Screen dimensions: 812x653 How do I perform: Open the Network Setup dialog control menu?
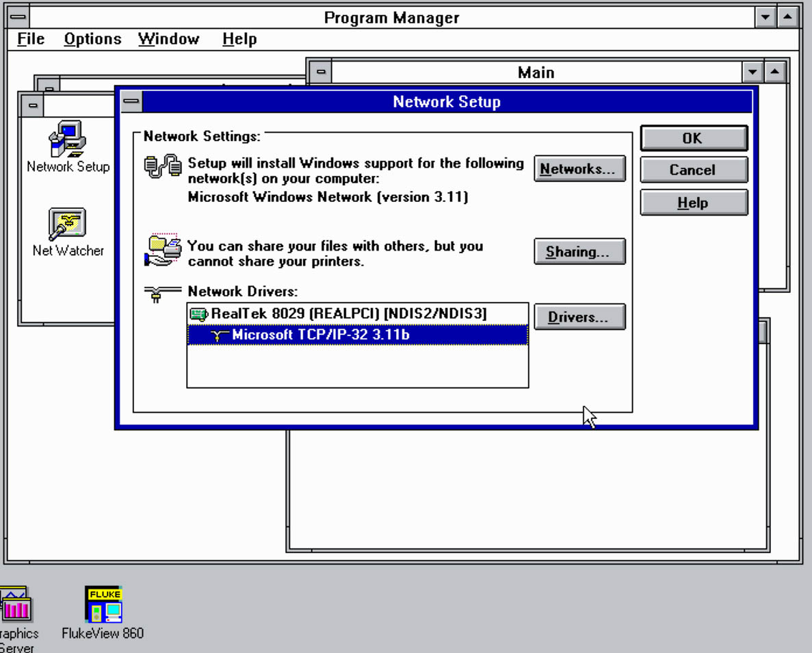[131, 101]
